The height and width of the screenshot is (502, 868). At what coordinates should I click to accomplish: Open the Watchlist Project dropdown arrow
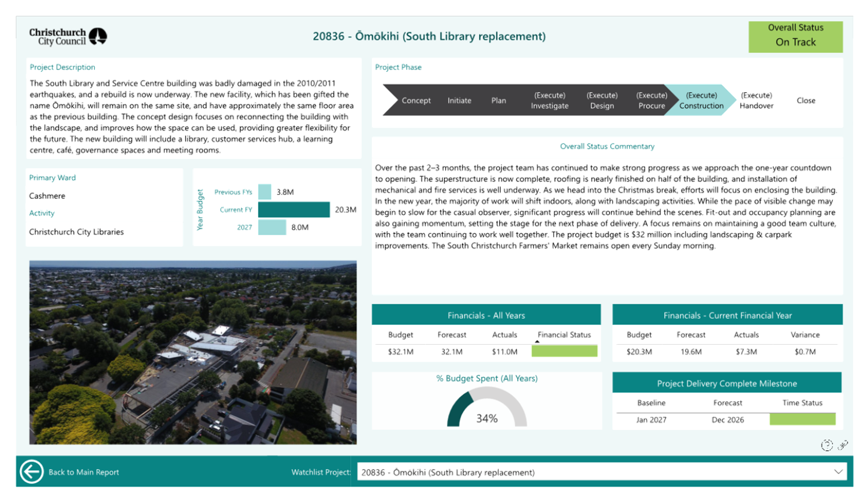(838, 472)
